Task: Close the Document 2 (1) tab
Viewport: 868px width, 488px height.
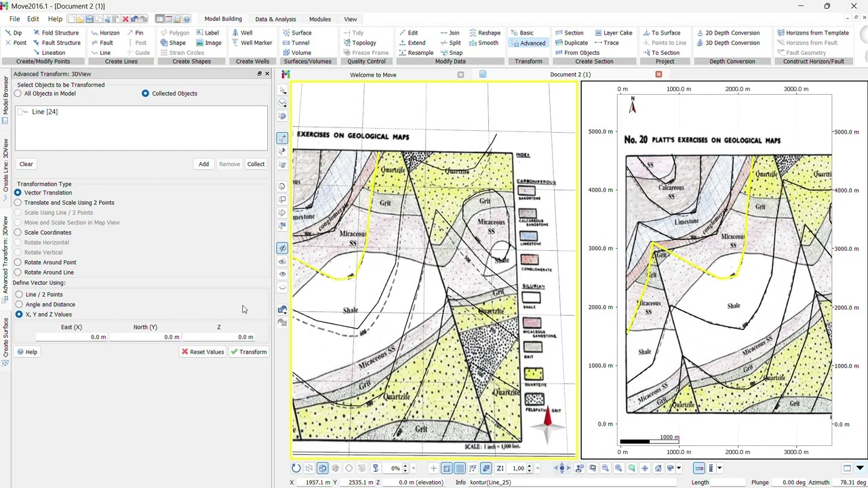Action: click(x=658, y=74)
